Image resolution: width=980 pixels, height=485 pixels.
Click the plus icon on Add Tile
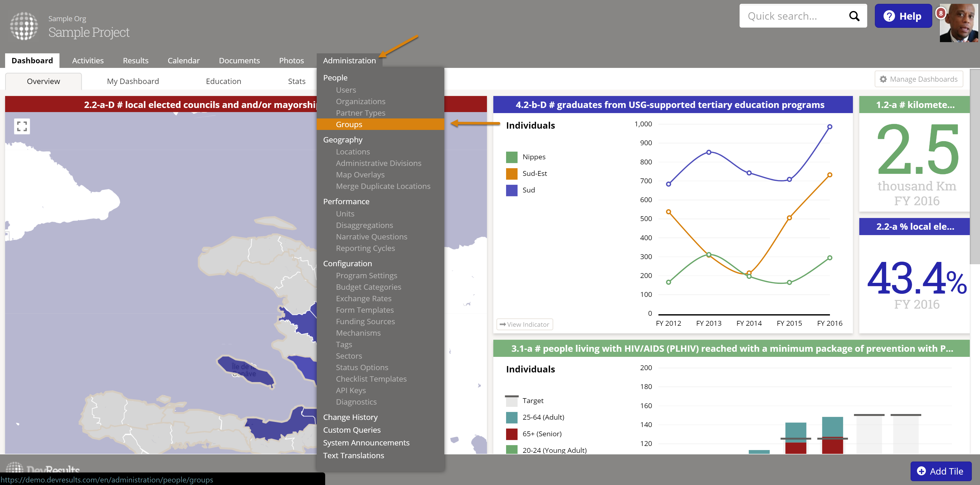pyautogui.click(x=921, y=471)
